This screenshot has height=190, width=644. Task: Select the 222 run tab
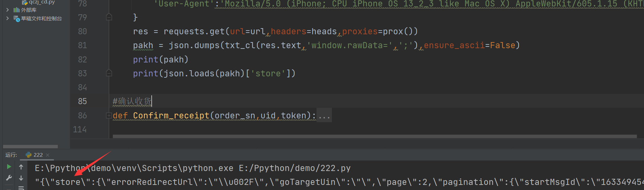click(x=38, y=155)
